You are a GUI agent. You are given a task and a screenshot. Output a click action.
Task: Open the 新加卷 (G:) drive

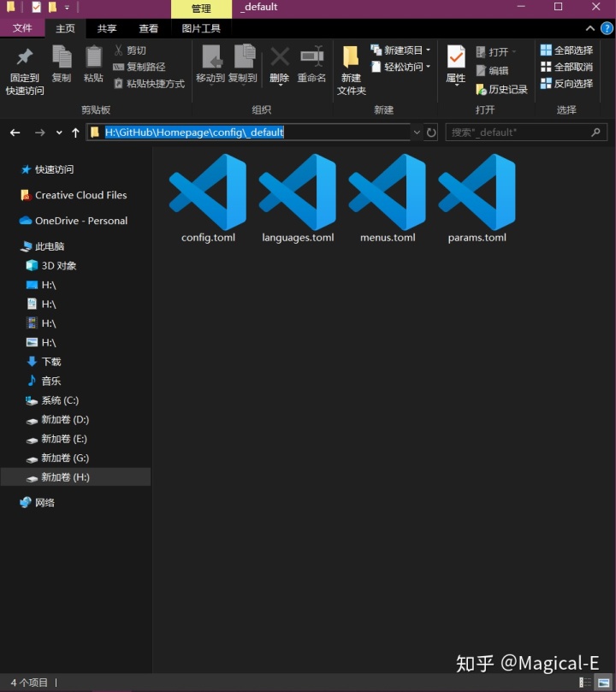click(x=57, y=458)
